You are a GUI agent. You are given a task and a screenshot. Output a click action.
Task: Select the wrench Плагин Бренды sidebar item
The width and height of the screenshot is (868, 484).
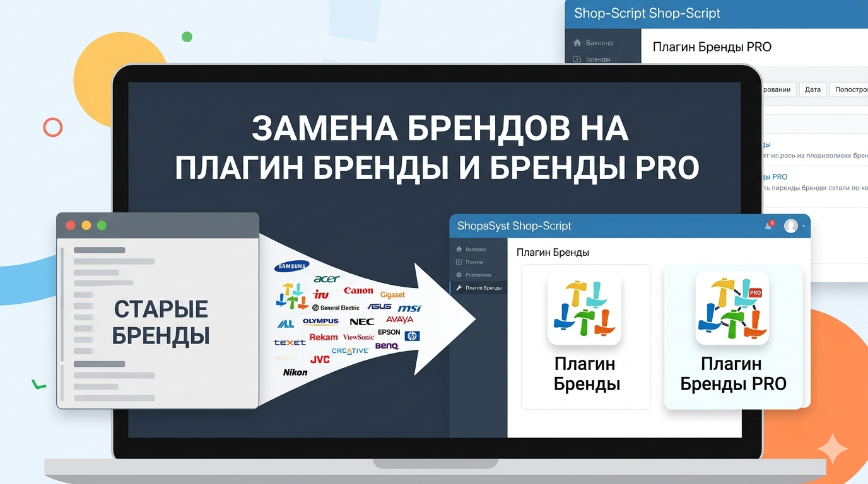[x=479, y=288]
